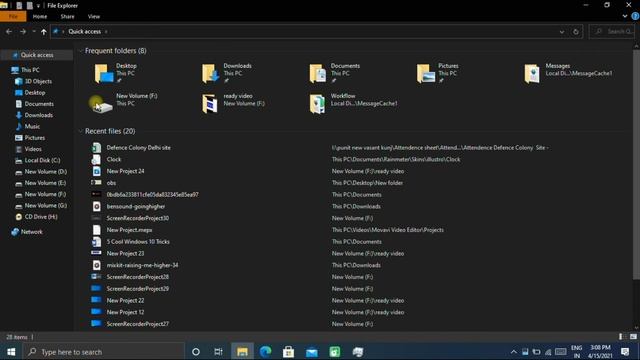Open the Share ribbon tab
This screenshot has height=360, width=640.
pos(67,16)
